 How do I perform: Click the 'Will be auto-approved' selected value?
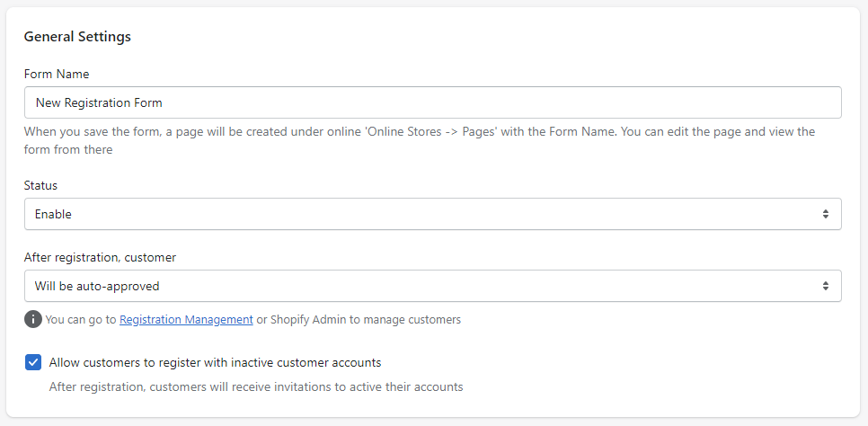click(97, 286)
